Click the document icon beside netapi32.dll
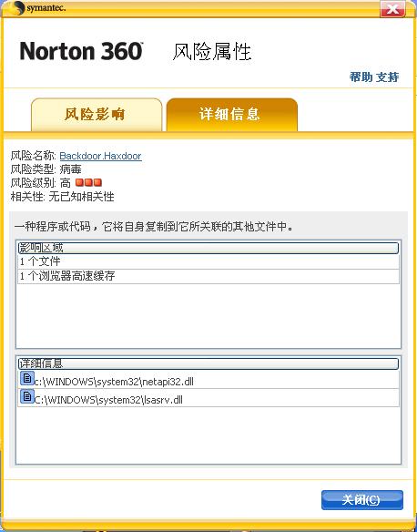This screenshot has height=532, width=417. (x=27, y=378)
